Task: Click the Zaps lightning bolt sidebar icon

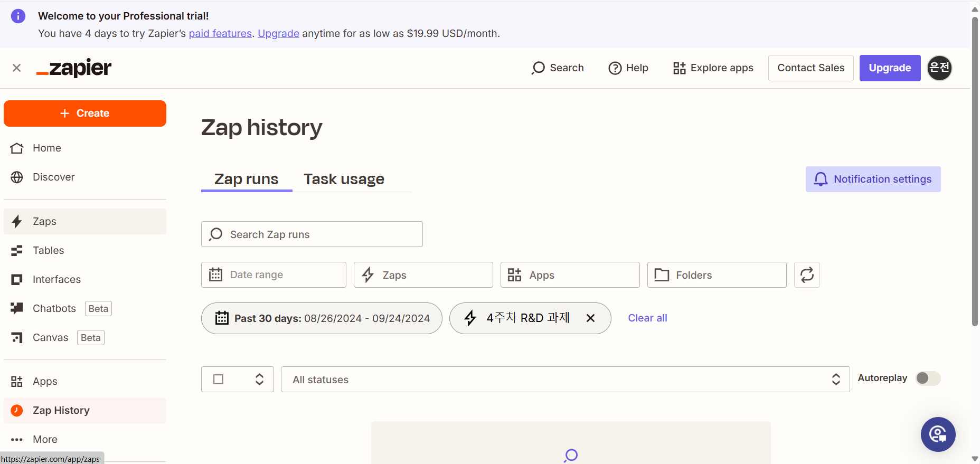Action: pyautogui.click(x=17, y=221)
